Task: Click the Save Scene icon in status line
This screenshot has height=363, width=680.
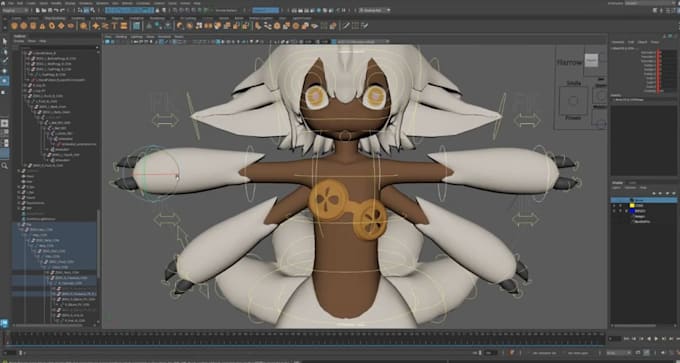Action: click(x=51, y=10)
